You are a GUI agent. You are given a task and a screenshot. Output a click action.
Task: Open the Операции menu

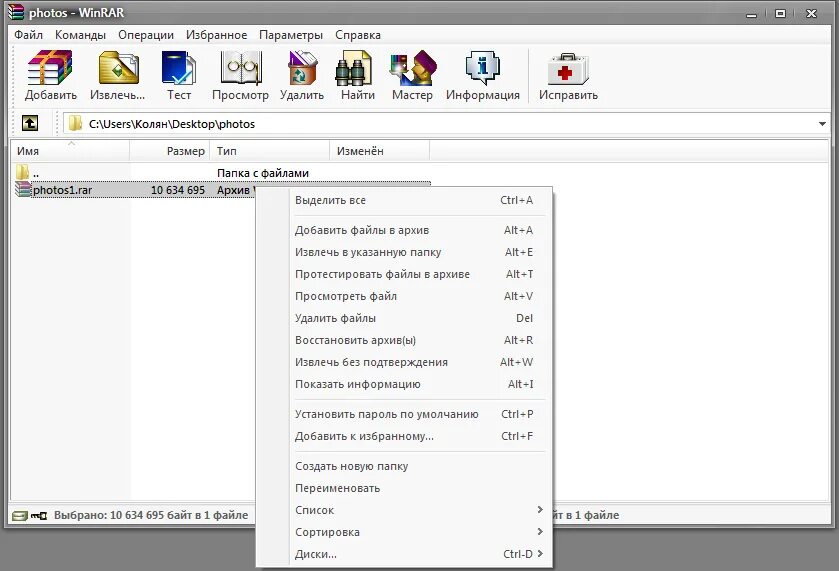click(x=146, y=35)
